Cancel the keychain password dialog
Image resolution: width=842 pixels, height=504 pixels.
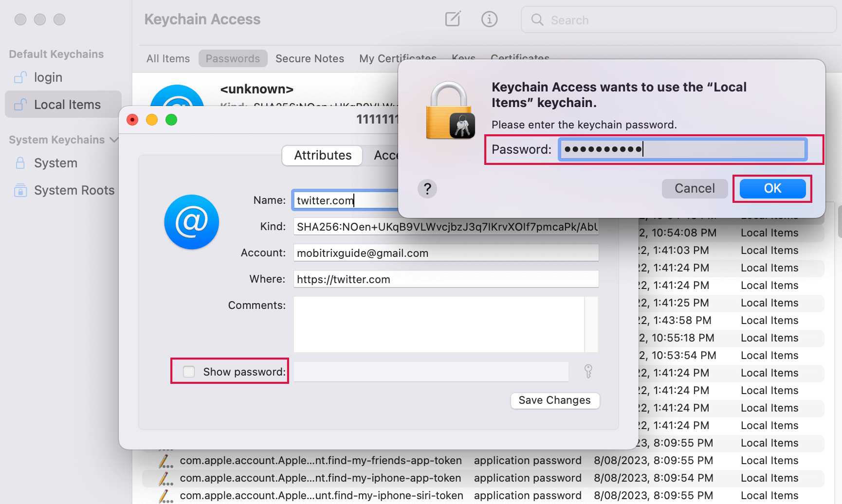[x=695, y=188]
